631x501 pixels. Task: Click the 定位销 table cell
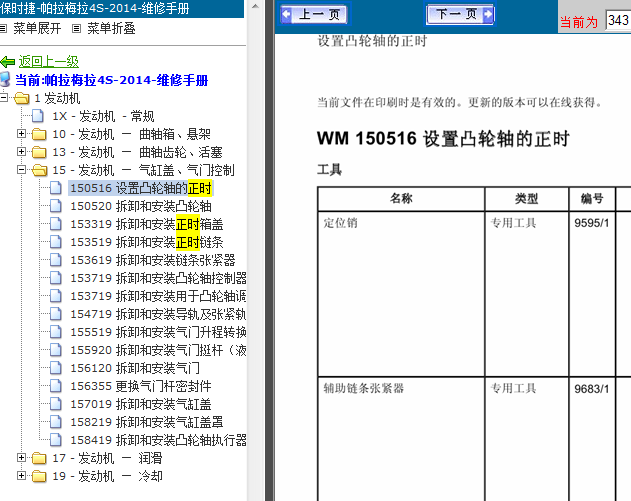[401, 294]
